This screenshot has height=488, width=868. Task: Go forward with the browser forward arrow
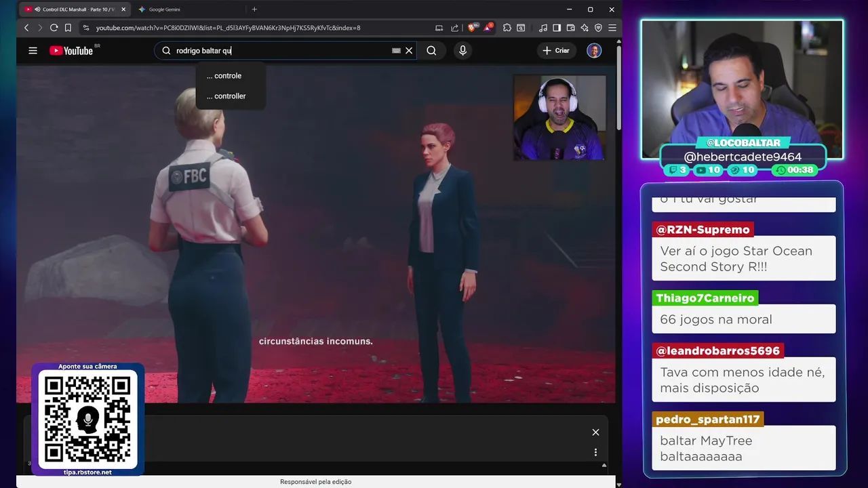39,28
